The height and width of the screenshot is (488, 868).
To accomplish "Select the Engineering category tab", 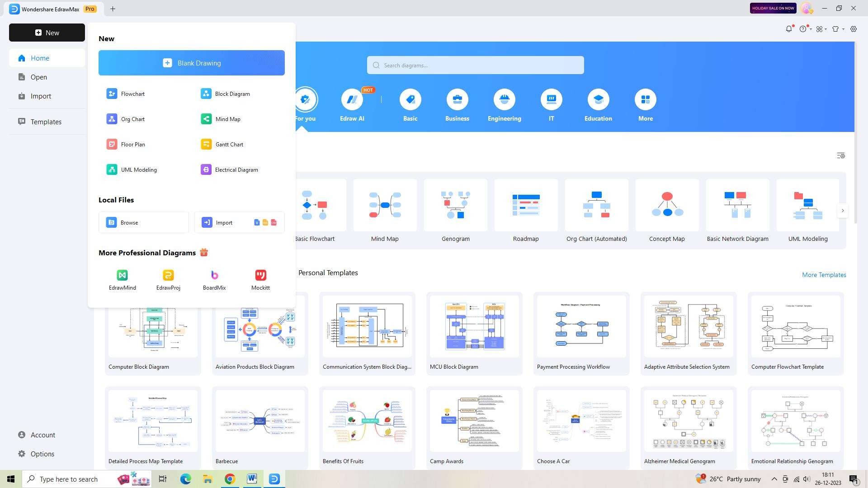I will coord(505,105).
